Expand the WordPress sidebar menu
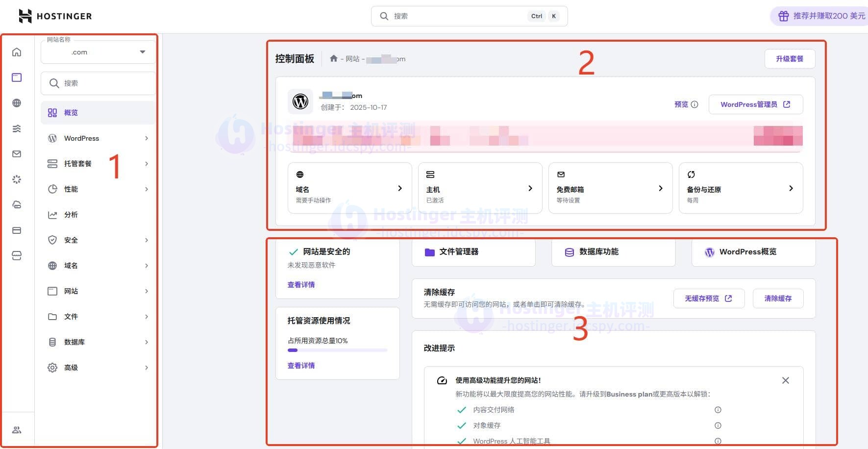Image resolution: width=868 pixels, height=449 pixels. (98, 138)
